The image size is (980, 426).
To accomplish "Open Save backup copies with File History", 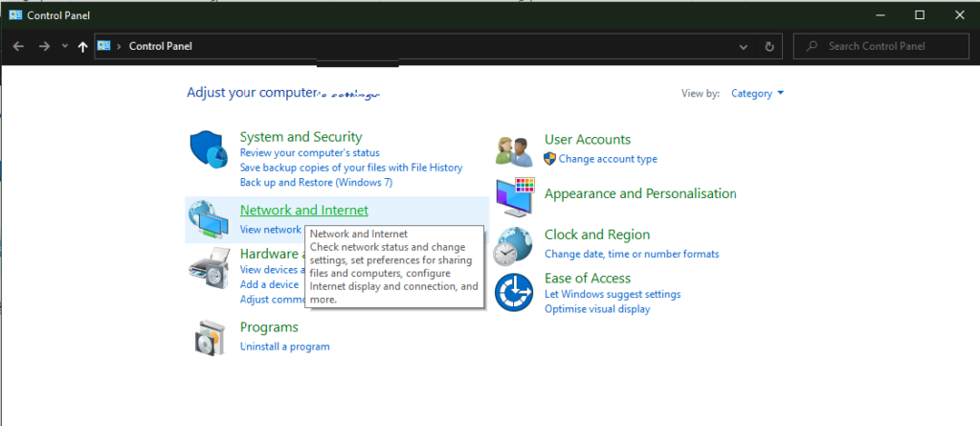I will tap(351, 168).
